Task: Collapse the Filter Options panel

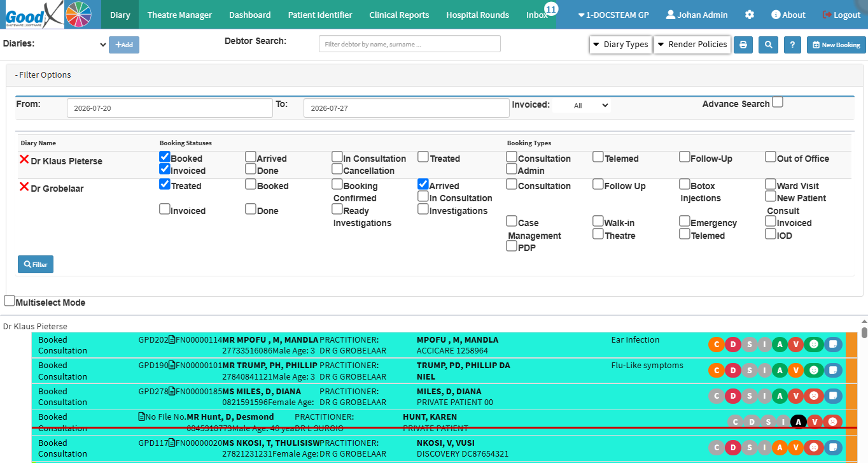Action: tap(43, 75)
